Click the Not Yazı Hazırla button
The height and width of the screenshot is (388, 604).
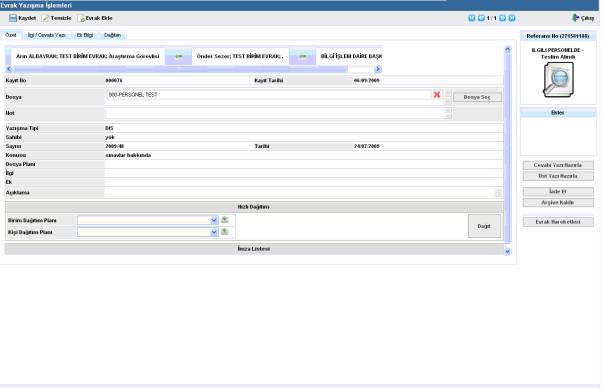tap(558, 176)
